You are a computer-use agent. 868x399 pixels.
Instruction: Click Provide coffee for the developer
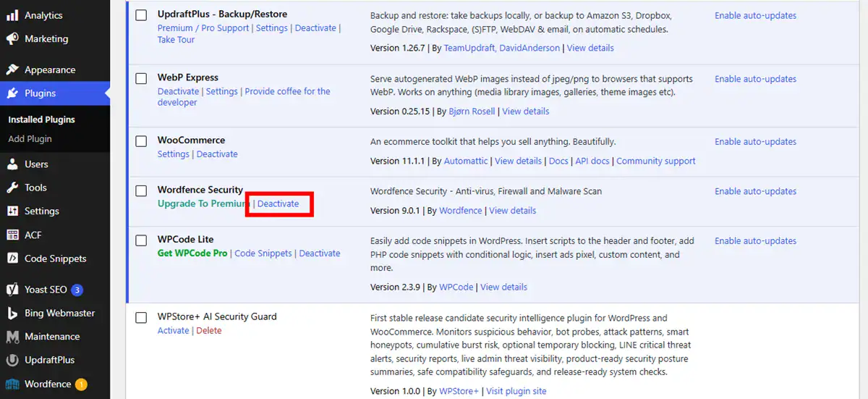[244, 97]
